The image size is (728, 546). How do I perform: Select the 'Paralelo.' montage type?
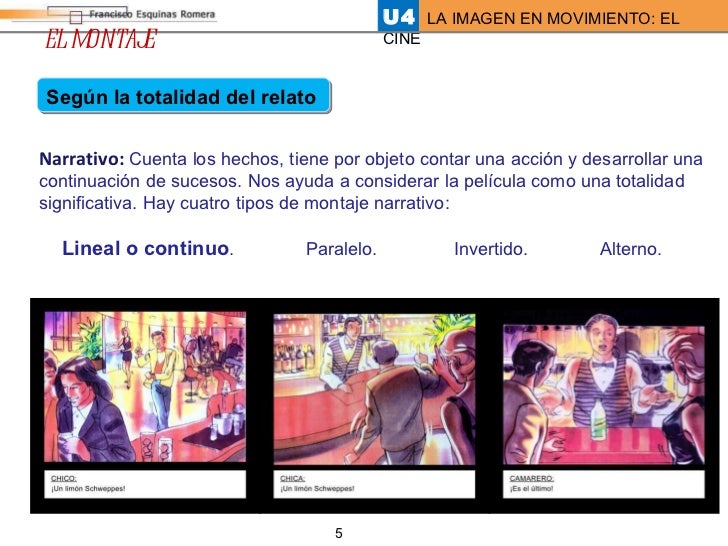(x=341, y=249)
